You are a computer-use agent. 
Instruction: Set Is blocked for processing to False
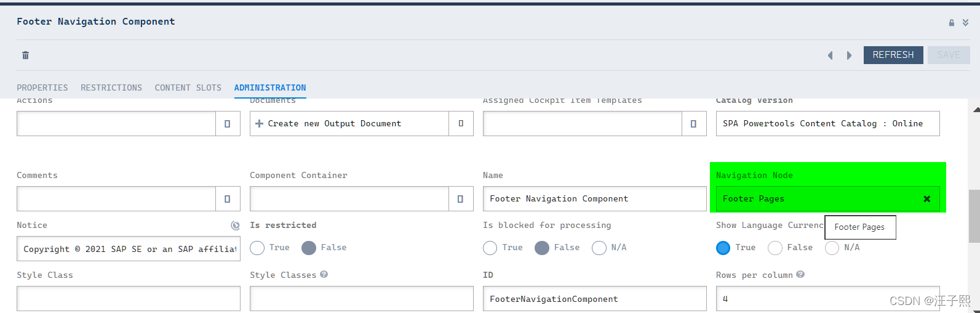tap(542, 248)
